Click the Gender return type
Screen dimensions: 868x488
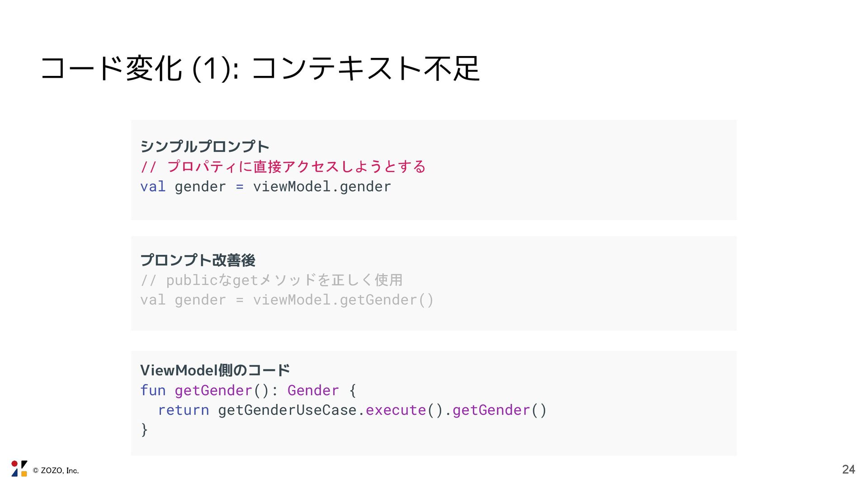(x=313, y=390)
